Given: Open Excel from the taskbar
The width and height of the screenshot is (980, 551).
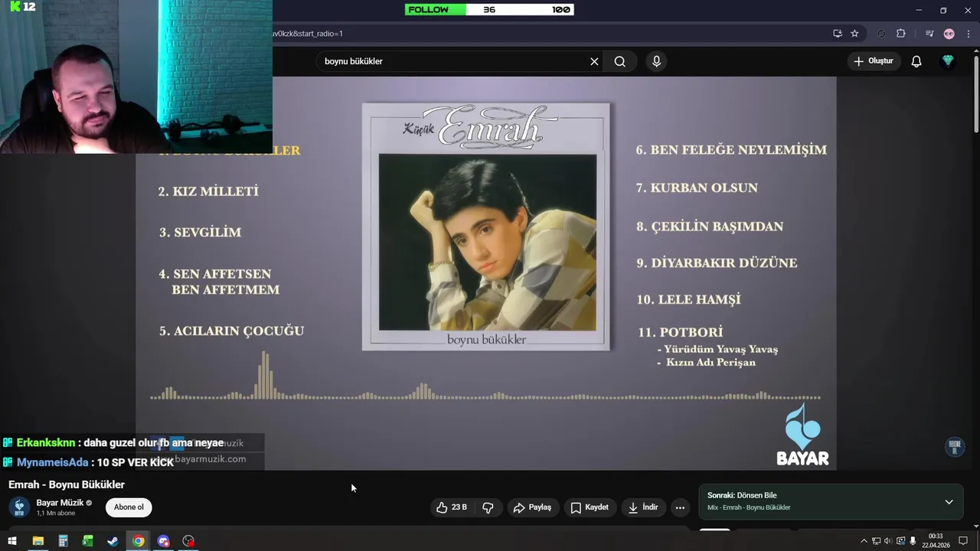Looking at the screenshot, I should click(88, 541).
